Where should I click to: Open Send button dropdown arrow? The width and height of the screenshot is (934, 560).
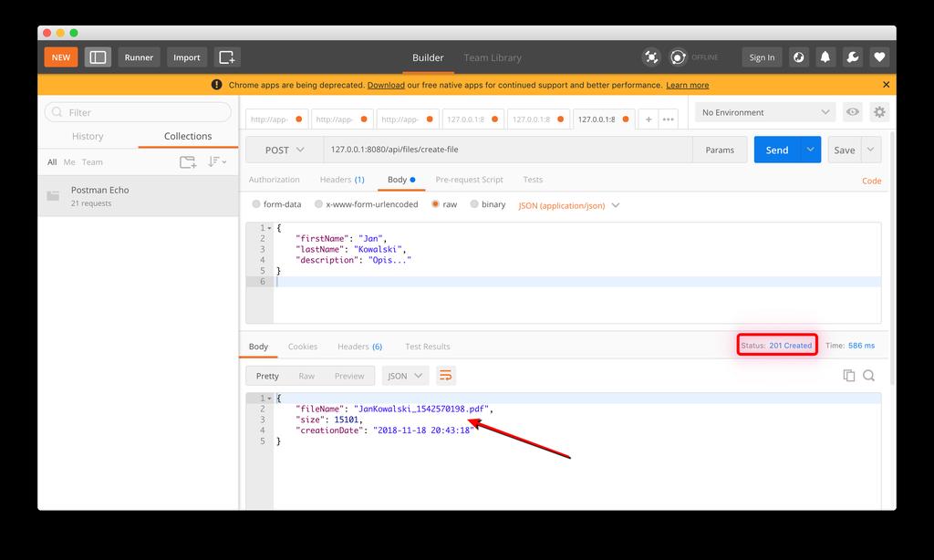pos(810,150)
